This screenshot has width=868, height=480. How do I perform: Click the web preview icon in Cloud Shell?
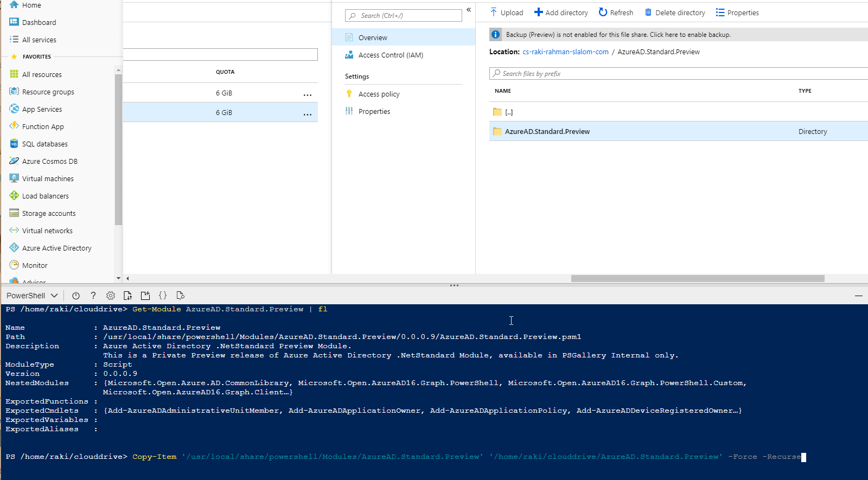(x=181, y=296)
